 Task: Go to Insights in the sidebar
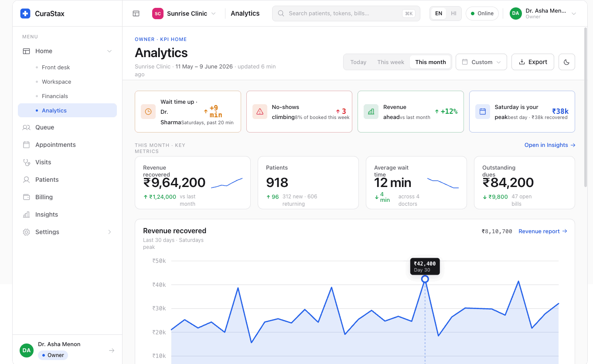click(x=67, y=214)
